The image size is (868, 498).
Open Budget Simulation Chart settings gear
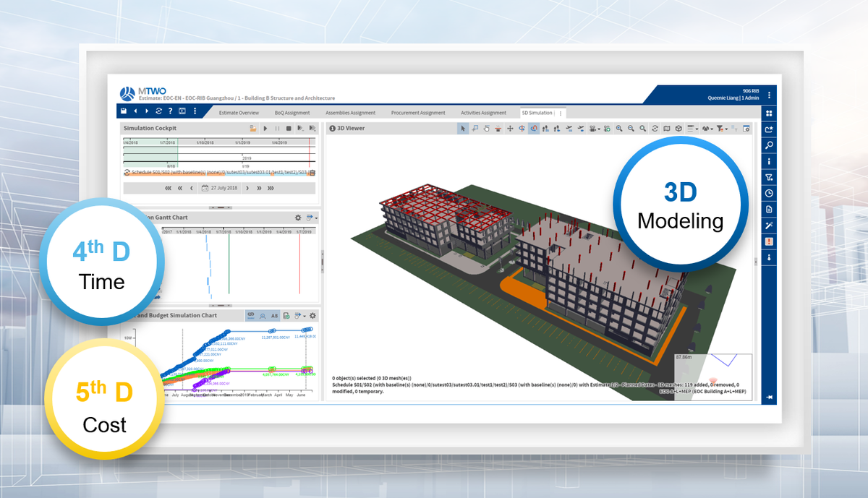(x=312, y=316)
